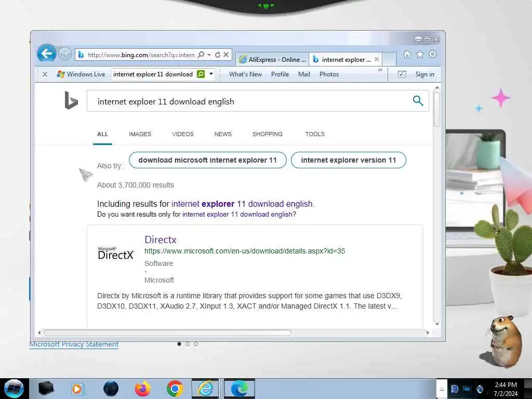Click the Windows Live toolbar search field

153,74
